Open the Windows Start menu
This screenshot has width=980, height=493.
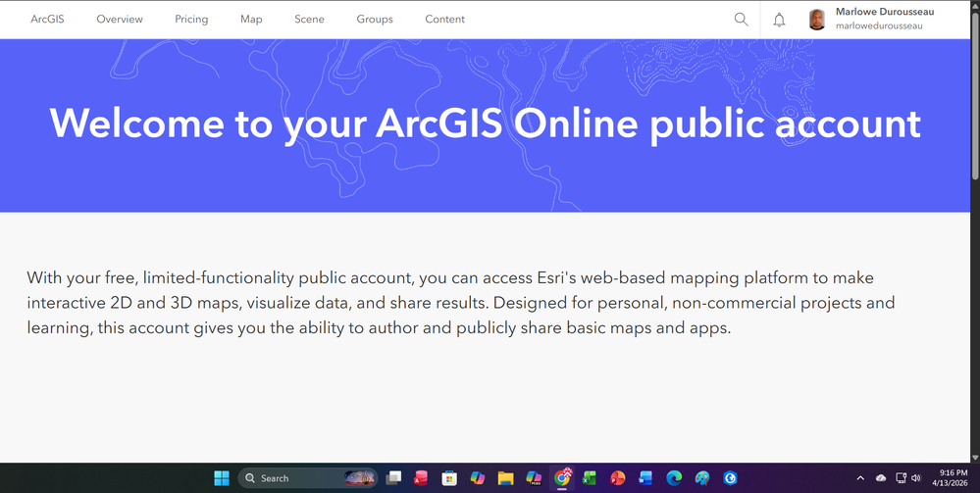(x=222, y=478)
